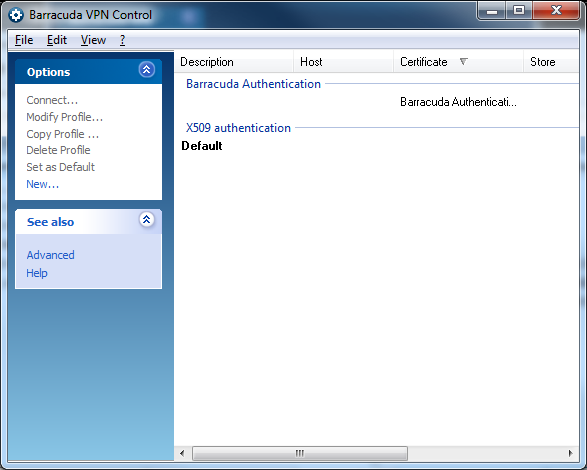Click the Options panel header title
Viewport: 587px width, 470px height.
[x=48, y=72]
